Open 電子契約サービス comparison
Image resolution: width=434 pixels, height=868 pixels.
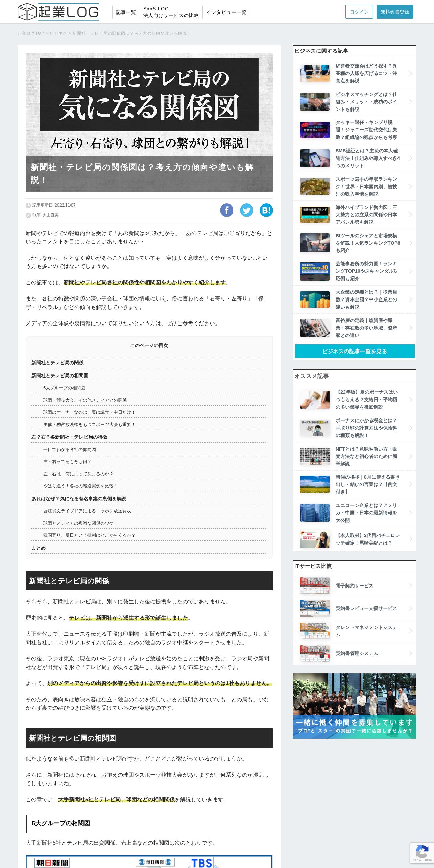coord(354,586)
